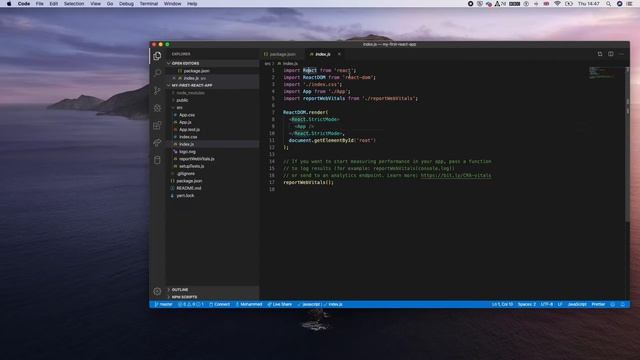The height and width of the screenshot is (360, 640).
Task: Open the Selection menu
Action: pos(74,4)
